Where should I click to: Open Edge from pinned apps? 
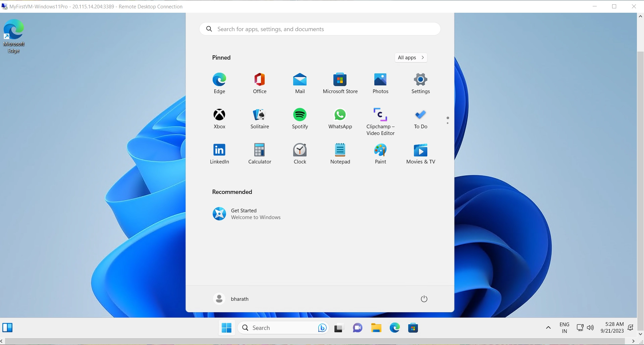tap(219, 83)
